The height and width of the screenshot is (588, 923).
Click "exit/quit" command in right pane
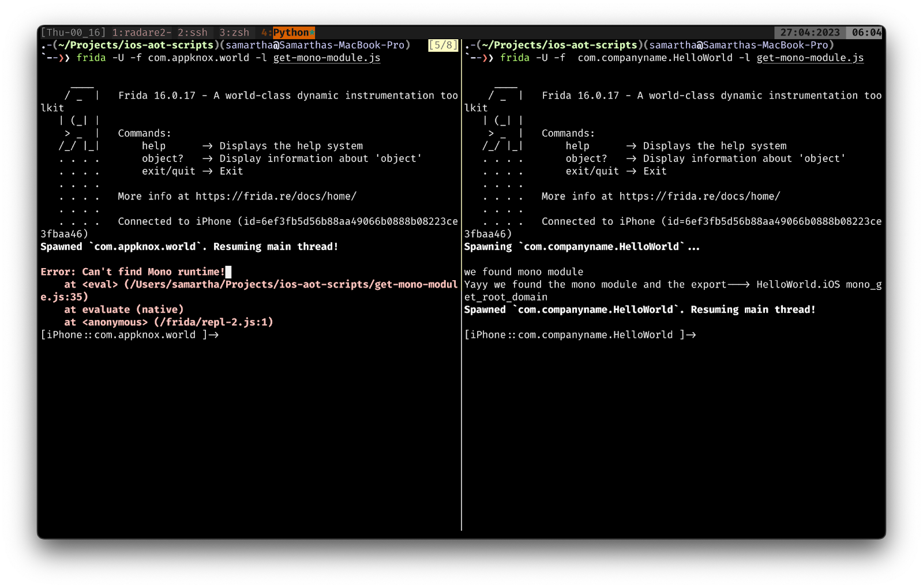click(592, 171)
